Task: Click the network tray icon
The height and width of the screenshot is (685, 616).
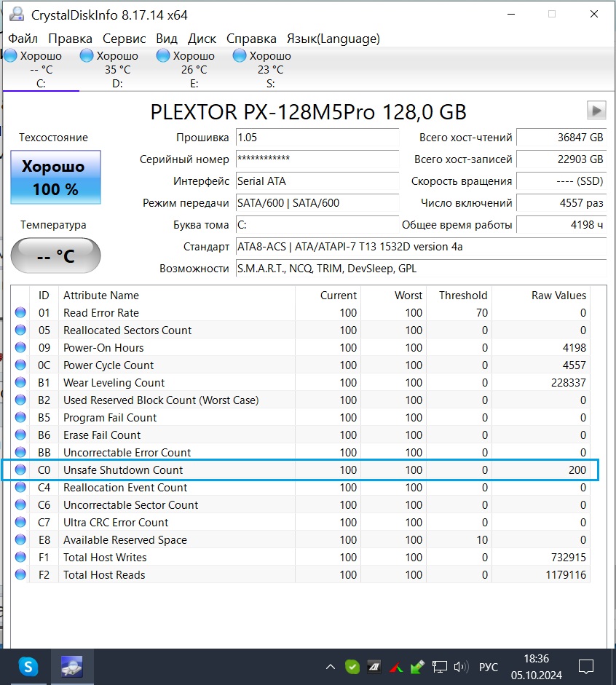Action: coord(440,667)
